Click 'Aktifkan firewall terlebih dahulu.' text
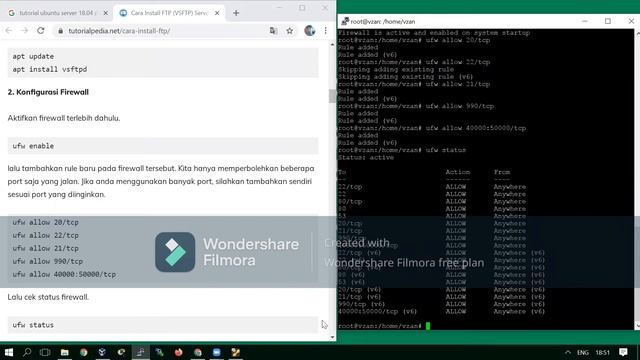640x360 pixels. 64,118
